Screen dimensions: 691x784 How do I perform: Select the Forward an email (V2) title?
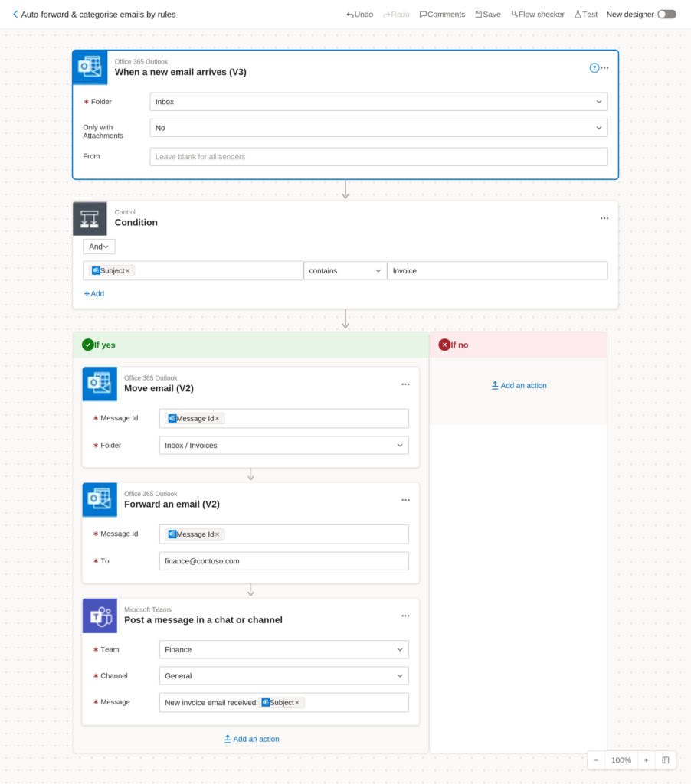click(172, 505)
